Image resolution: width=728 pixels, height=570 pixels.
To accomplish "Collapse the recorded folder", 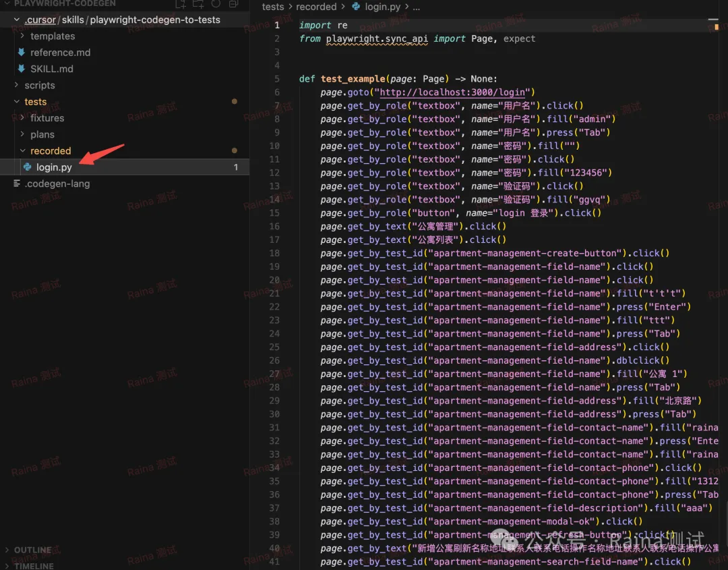I will pyautogui.click(x=22, y=150).
